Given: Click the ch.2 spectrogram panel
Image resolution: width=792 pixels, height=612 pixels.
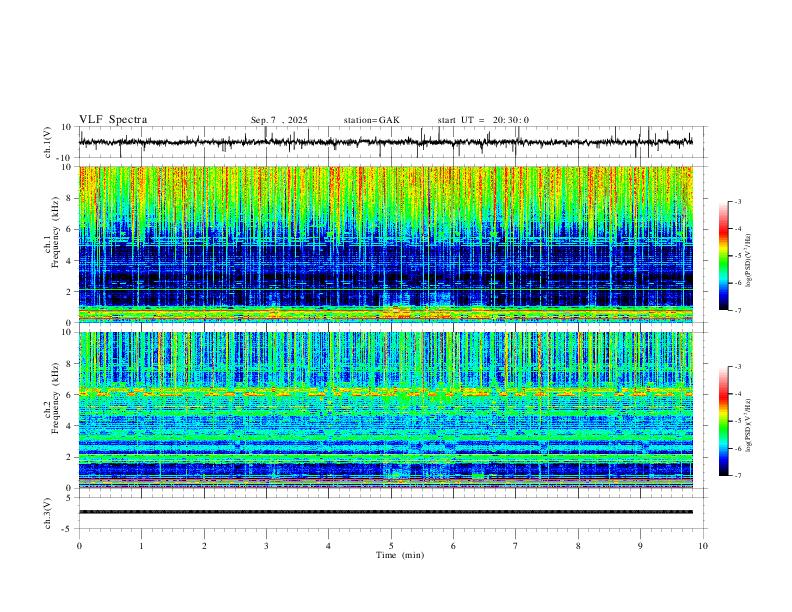Looking at the screenshot, I should (386, 410).
